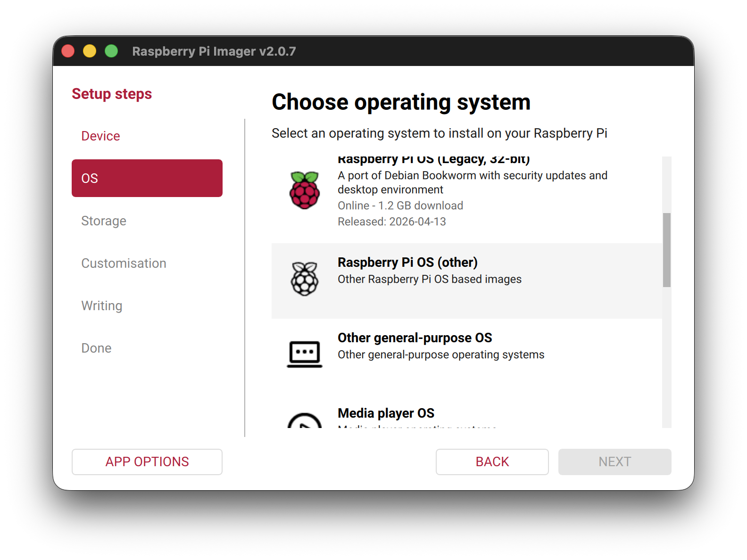Image resolution: width=747 pixels, height=560 pixels.
Task: Choose Raspberry Pi OS (other)
Action: pyautogui.click(x=467, y=281)
